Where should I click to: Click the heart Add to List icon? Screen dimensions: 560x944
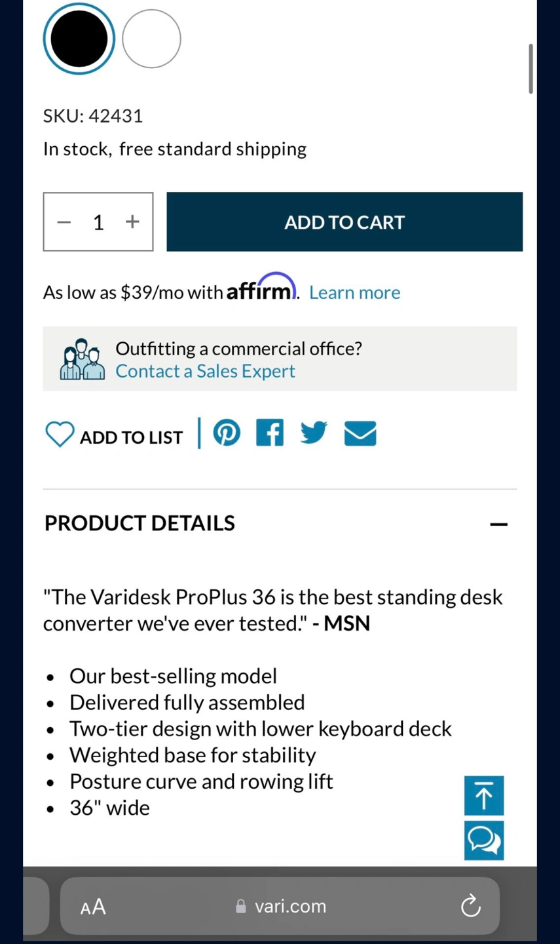60,434
